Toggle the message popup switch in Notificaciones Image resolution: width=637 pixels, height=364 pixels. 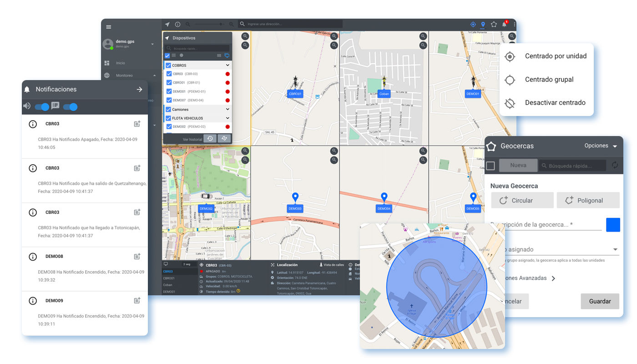(70, 107)
